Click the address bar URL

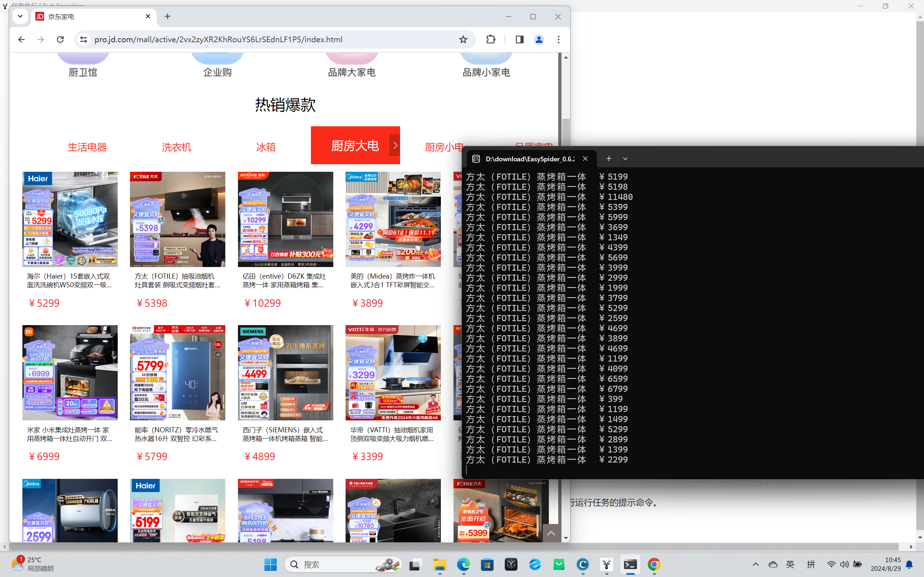point(218,39)
